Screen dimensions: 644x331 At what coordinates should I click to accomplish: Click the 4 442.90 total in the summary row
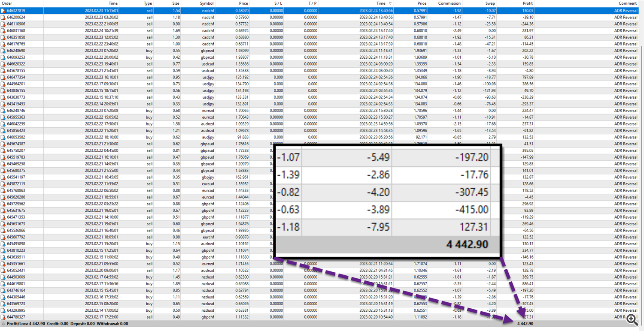[525, 324]
